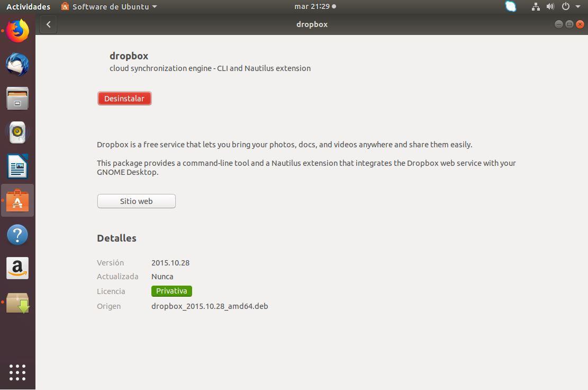Open the calendar by clicking mar 21:29
The image size is (588, 390).
pos(312,6)
